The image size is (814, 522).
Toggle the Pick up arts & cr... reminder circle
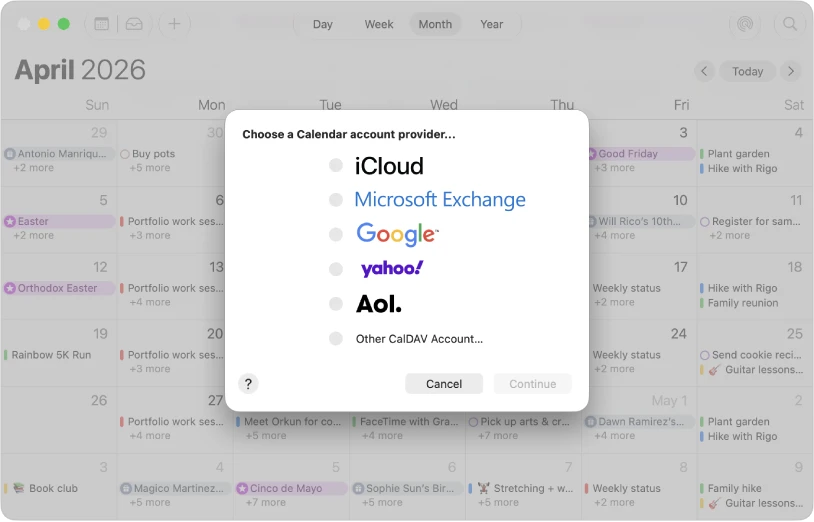coord(473,422)
